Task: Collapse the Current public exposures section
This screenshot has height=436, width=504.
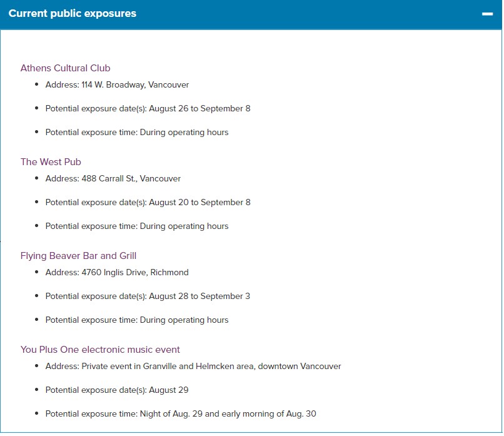Action: [x=487, y=14]
